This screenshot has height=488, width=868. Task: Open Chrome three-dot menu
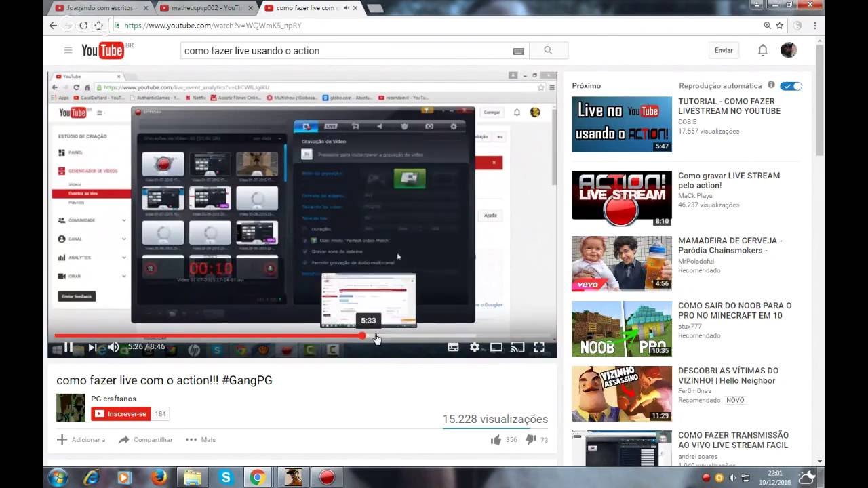tap(815, 25)
